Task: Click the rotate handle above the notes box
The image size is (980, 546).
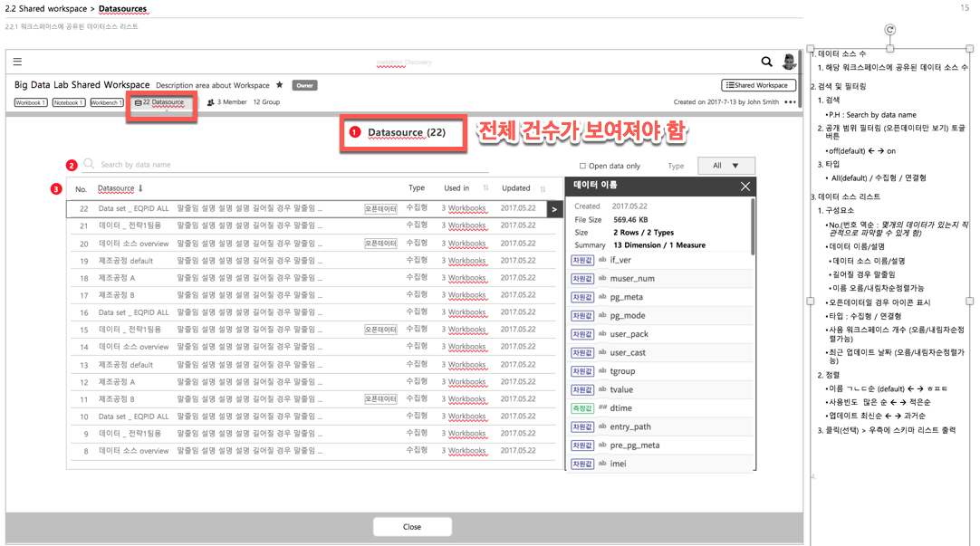Action: coord(890,29)
